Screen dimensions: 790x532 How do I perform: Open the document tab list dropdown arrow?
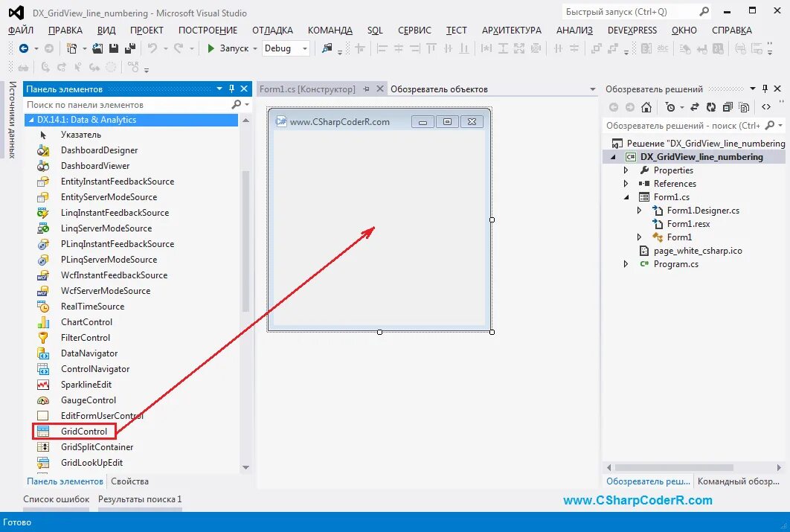(592, 89)
